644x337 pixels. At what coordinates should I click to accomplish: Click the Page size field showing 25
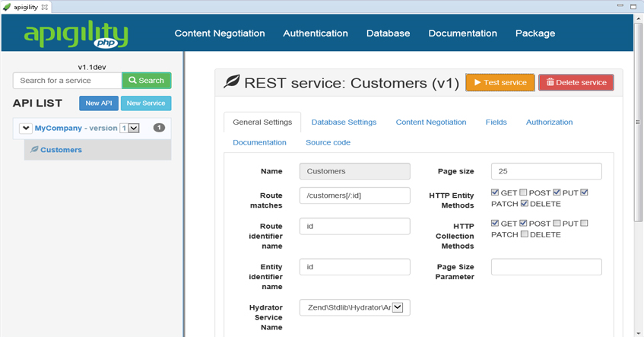click(x=546, y=171)
